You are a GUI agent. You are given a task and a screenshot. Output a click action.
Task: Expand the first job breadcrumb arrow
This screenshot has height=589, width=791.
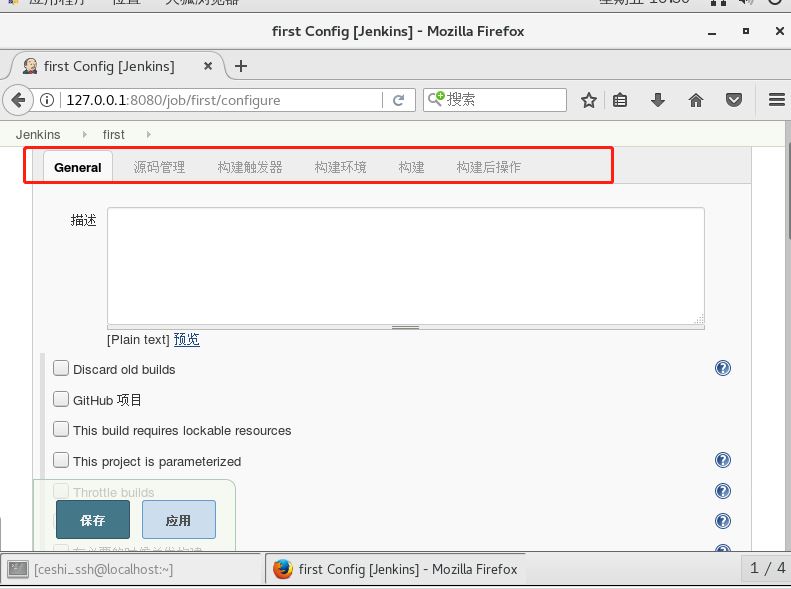149,134
